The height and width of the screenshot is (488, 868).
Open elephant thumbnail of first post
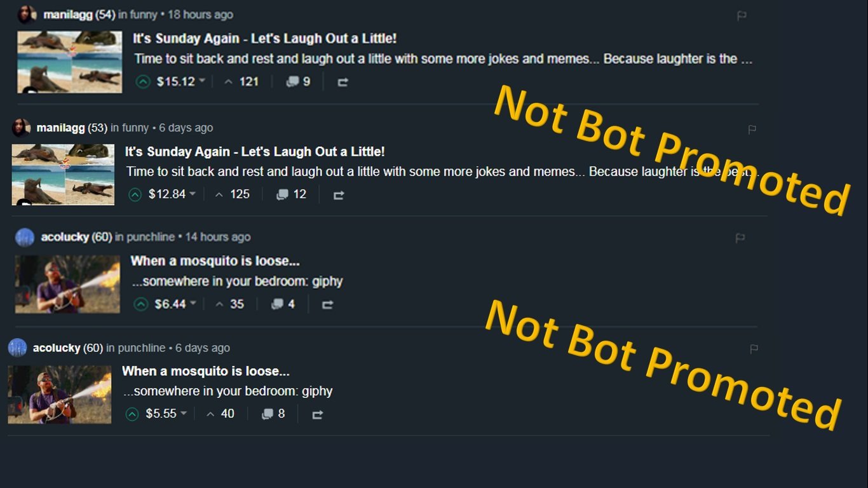(70, 62)
